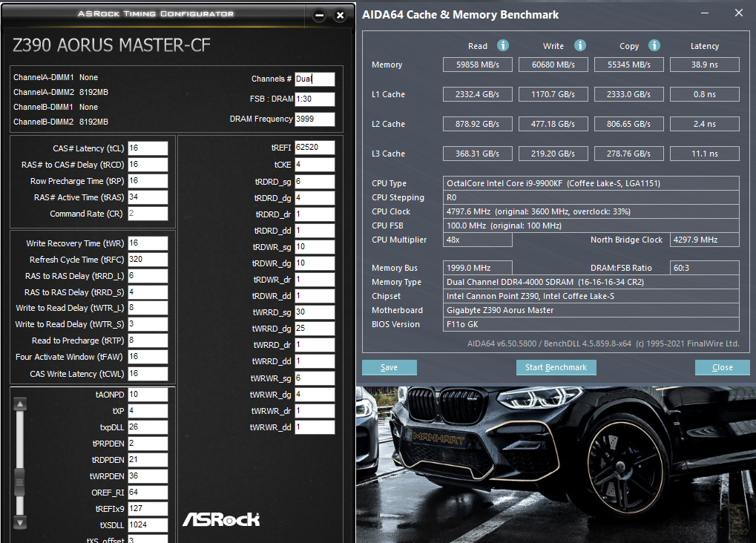Click the Memory Type value field

591,282
